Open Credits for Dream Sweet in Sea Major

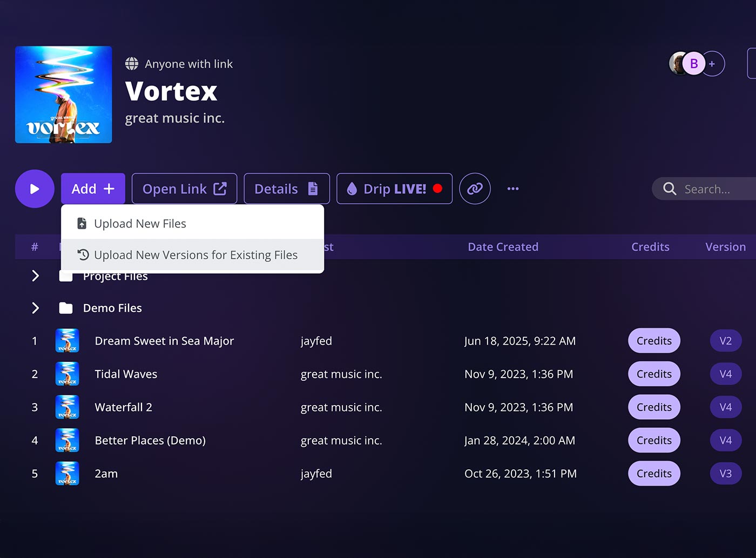pyautogui.click(x=654, y=341)
